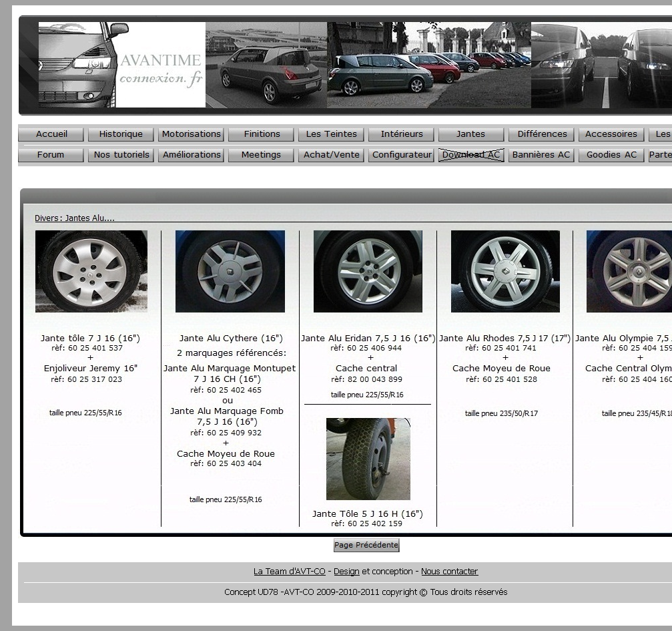Screen dimensions: 672x631
Task: Open the Jante Alu Olympie wheel image
Action: 629,271
